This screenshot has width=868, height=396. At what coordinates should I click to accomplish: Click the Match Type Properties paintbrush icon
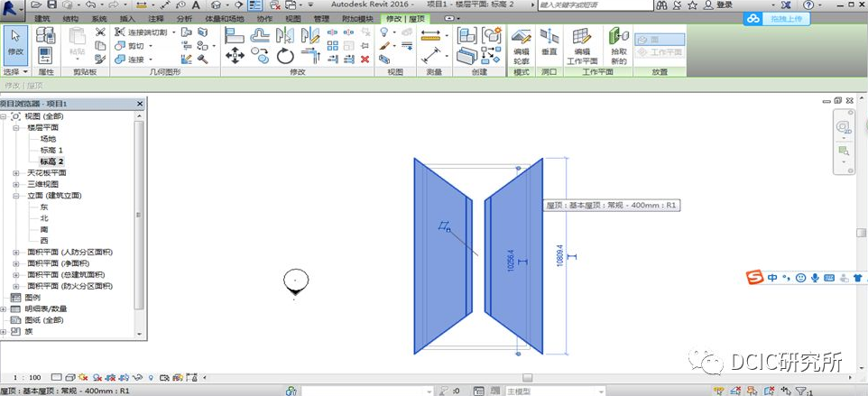pyautogui.click(x=384, y=46)
